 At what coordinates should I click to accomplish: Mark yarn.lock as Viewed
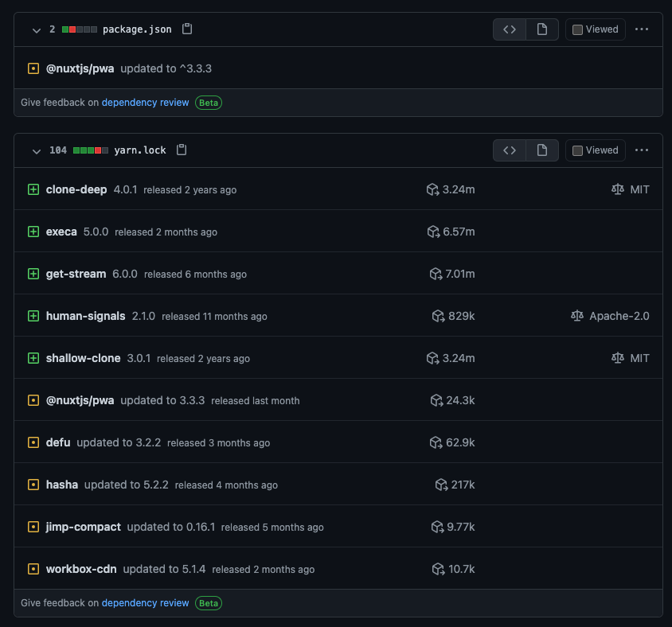[596, 150]
